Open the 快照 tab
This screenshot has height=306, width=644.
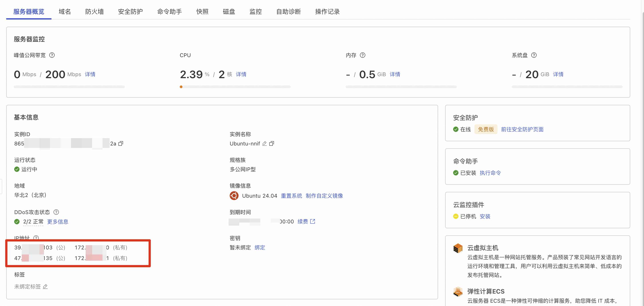coord(202,12)
